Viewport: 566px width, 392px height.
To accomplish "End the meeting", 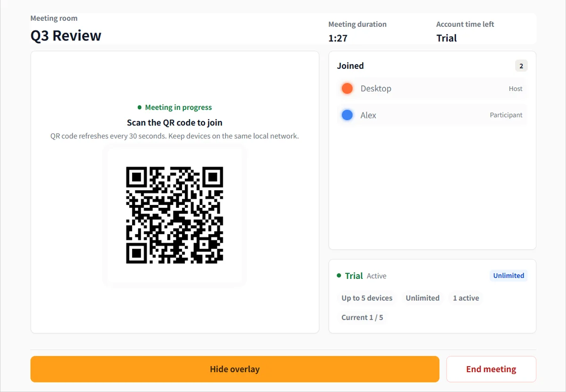I will click(491, 369).
